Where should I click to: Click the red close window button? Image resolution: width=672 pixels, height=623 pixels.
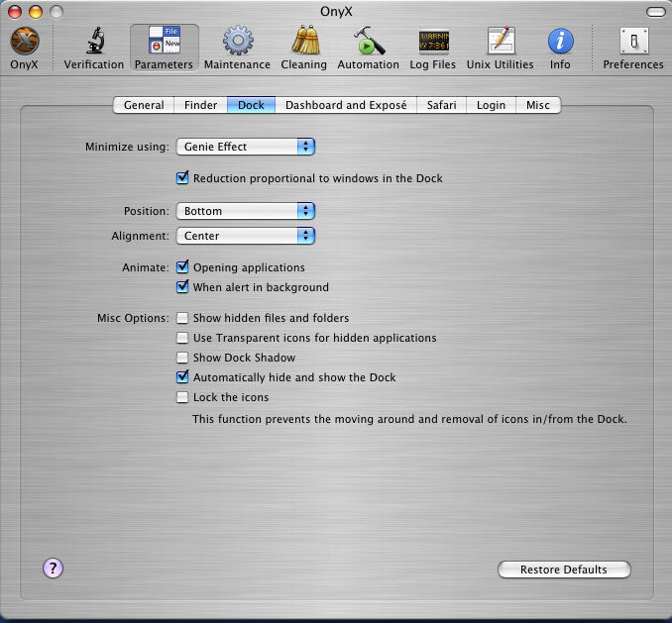coord(15,12)
